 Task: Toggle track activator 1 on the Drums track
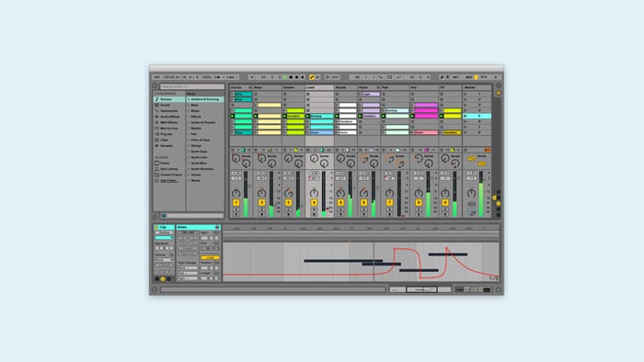click(236, 202)
